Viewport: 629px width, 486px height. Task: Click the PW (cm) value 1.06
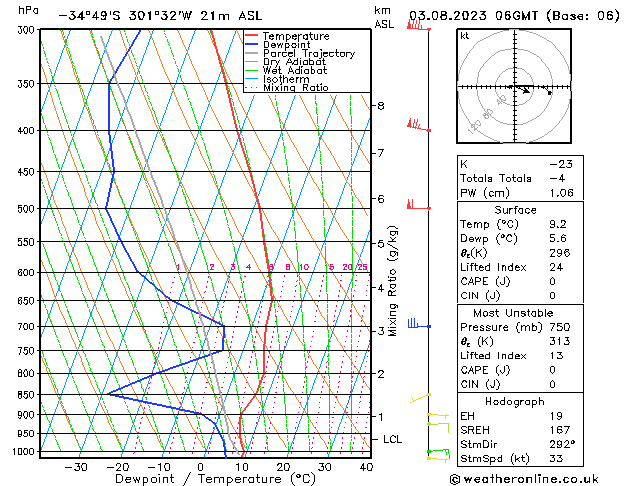pyautogui.click(x=561, y=193)
